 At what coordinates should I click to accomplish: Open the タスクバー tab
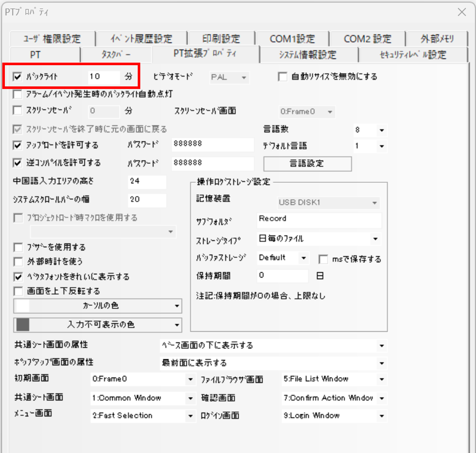116,55
